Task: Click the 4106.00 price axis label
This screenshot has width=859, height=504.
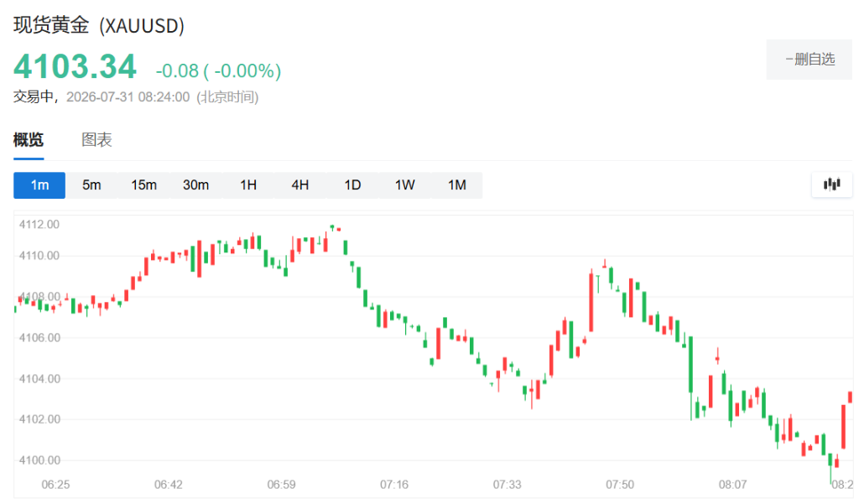Action: pos(39,338)
